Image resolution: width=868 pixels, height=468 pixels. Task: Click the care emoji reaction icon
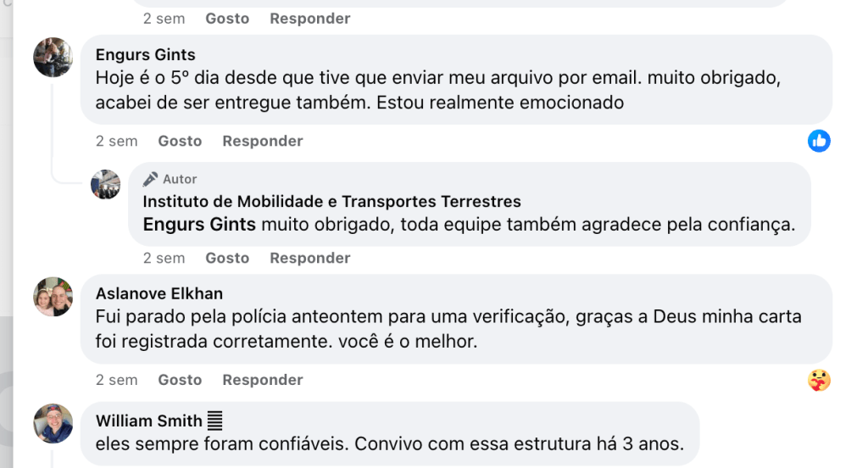(x=819, y=380)
